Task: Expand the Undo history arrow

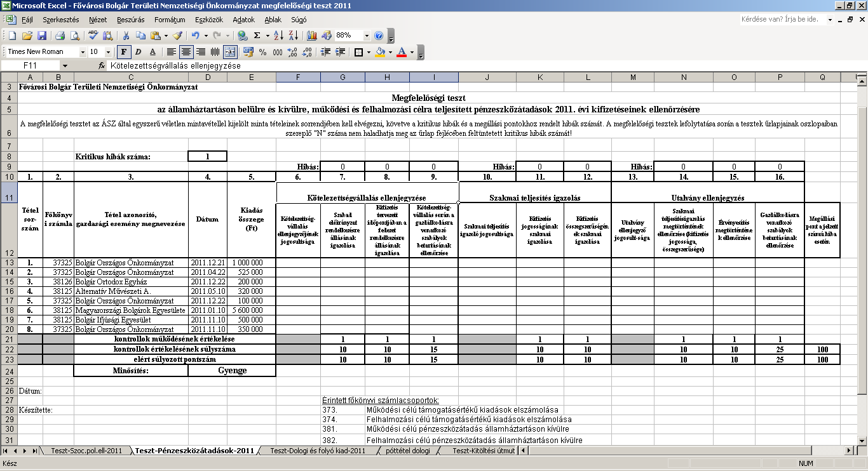Action: pyautogui.click(x=206, y=36)
